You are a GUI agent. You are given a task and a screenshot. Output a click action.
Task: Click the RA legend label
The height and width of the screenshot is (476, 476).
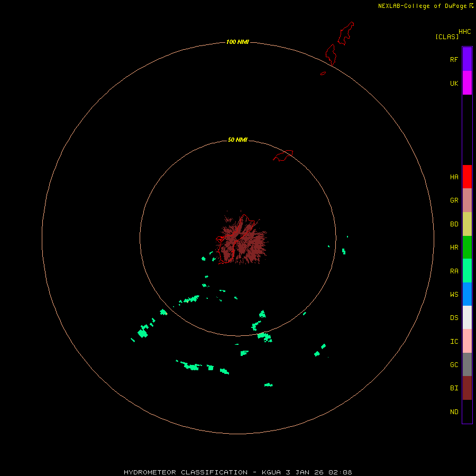click(x=454, y=271)
